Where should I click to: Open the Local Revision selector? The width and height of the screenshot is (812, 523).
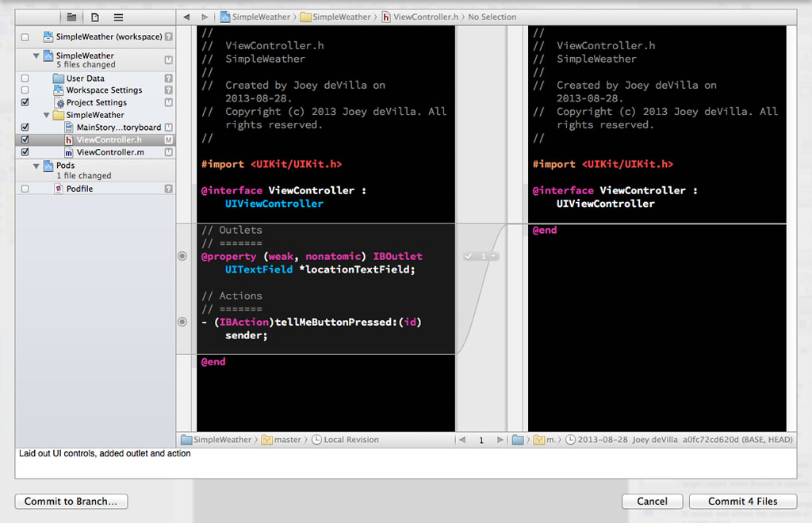346,440
